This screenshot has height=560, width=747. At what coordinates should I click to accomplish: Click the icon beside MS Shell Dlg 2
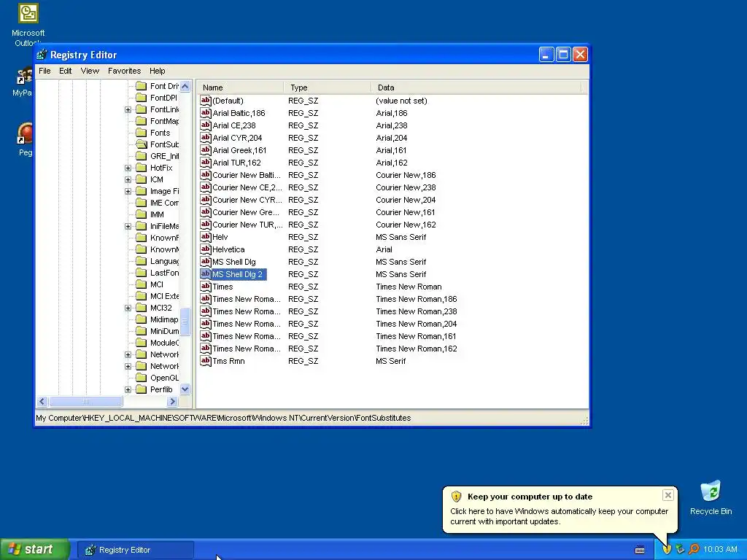click(205, 274)
